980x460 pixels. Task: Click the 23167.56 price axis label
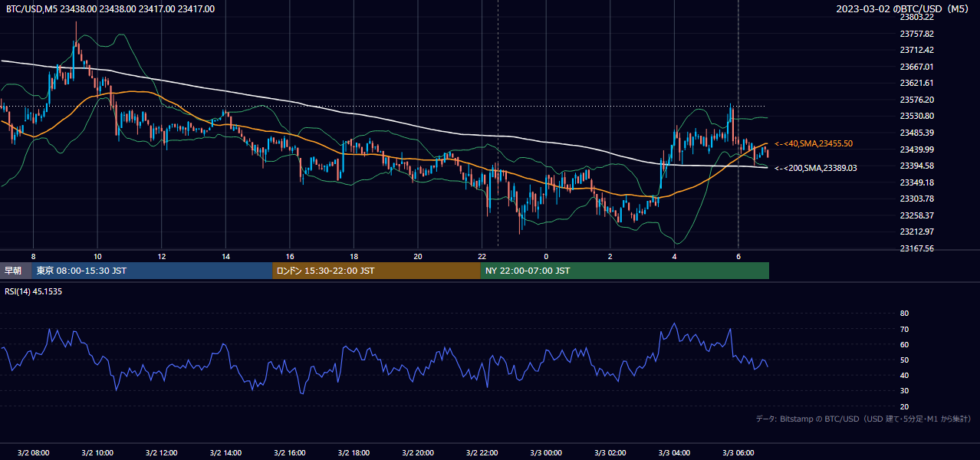[916, 248]
